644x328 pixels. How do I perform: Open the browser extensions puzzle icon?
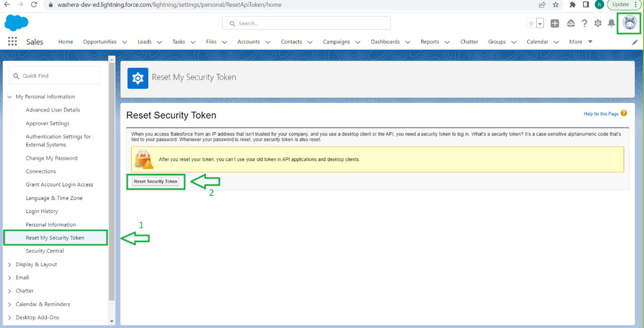[x=573, y=5]
